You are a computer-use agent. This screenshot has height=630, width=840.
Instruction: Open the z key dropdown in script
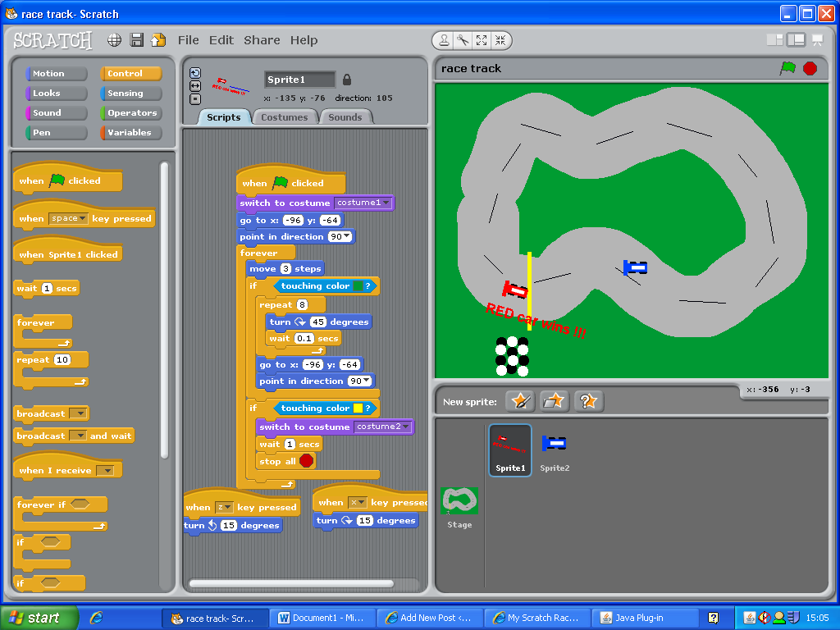(224, 507)
